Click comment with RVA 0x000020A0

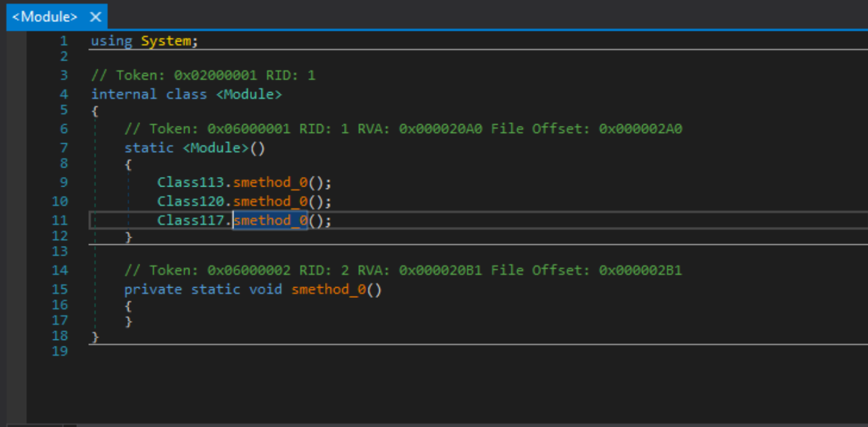(x=404, y=129)
